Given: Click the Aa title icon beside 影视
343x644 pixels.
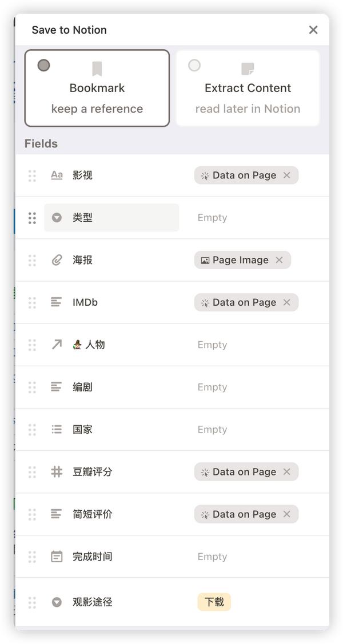Looking at the screenshot, I should point(57,175).
